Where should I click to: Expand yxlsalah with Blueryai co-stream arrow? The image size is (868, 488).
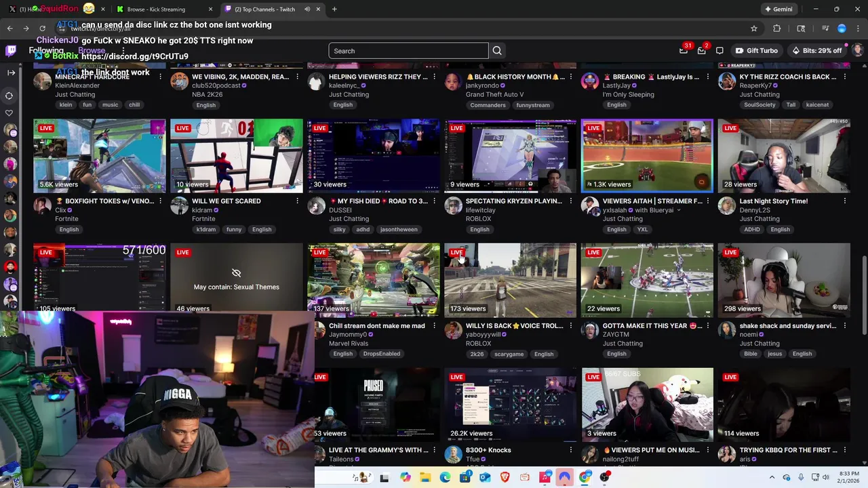pos(678,210)
